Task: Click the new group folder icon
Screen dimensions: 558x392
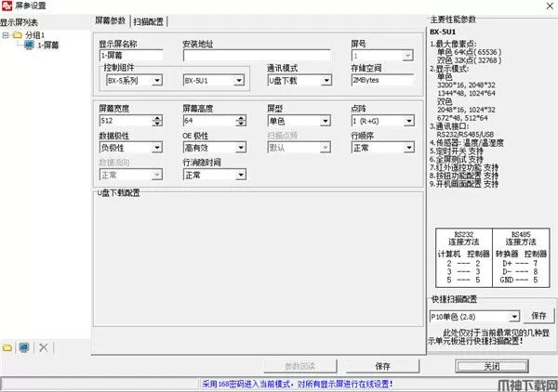Action: point(7,348)
